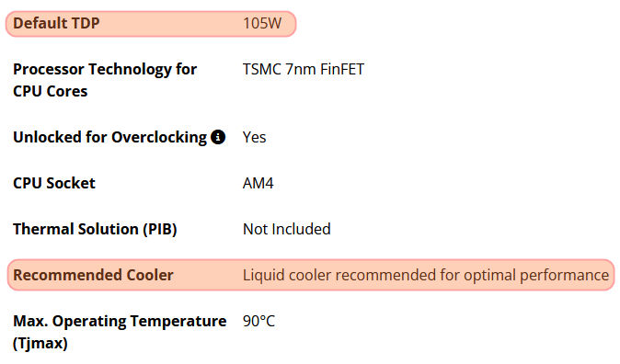Click the Unlocked for Overclocking info icon
Viewport: 620px width, 364px height.
pos(218,137)
